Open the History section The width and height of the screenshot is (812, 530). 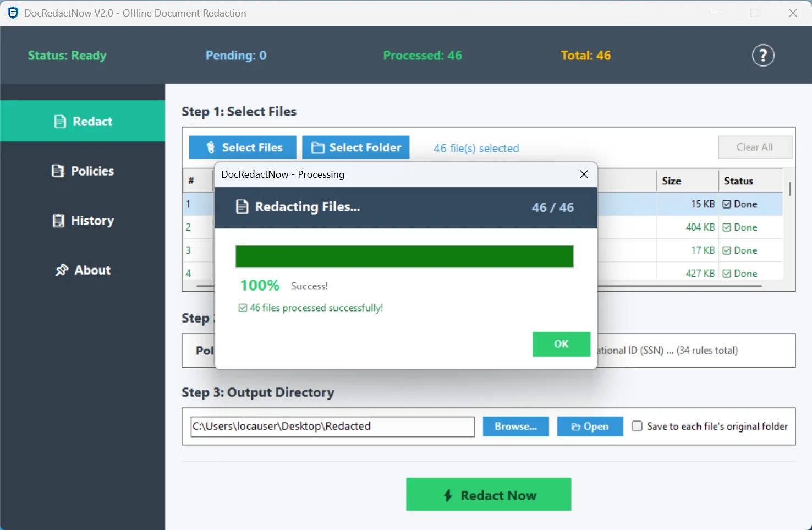click(83, 221)
